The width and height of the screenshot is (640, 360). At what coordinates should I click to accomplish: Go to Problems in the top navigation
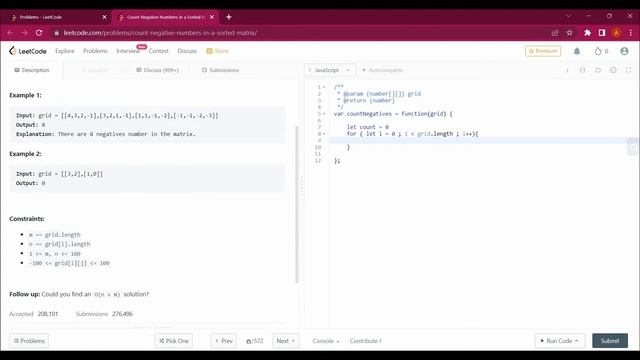95,51
